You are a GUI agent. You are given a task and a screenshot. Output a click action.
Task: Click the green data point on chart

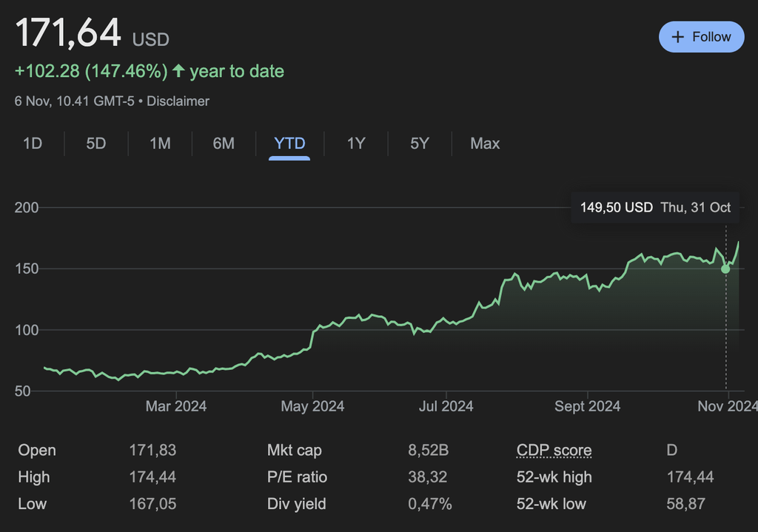click(725, 269)
